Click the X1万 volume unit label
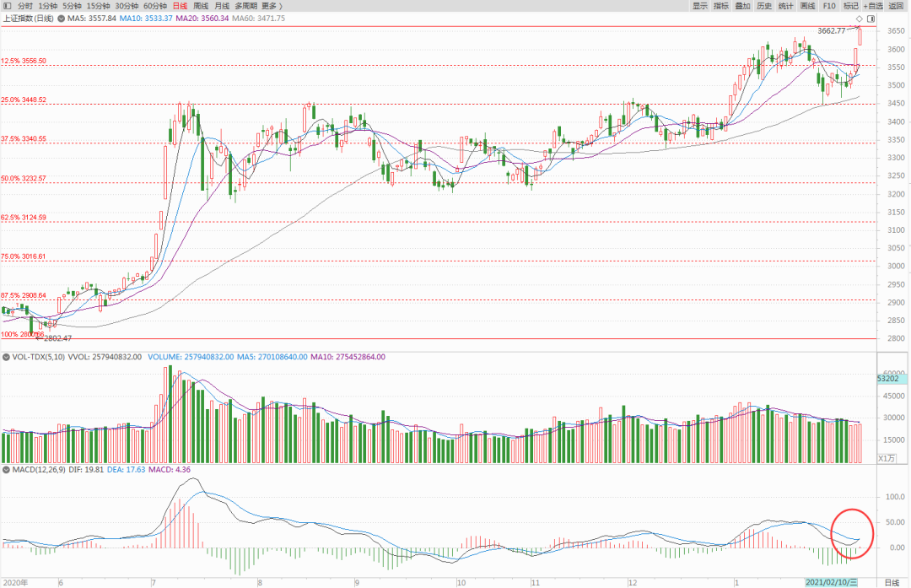911x588 pixels. (x=887, y=458)
